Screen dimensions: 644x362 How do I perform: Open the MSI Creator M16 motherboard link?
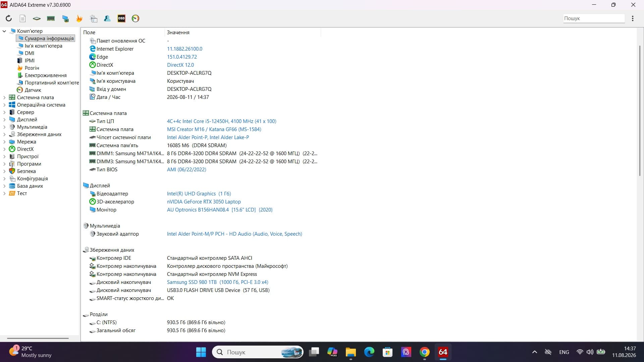[214, 129]
